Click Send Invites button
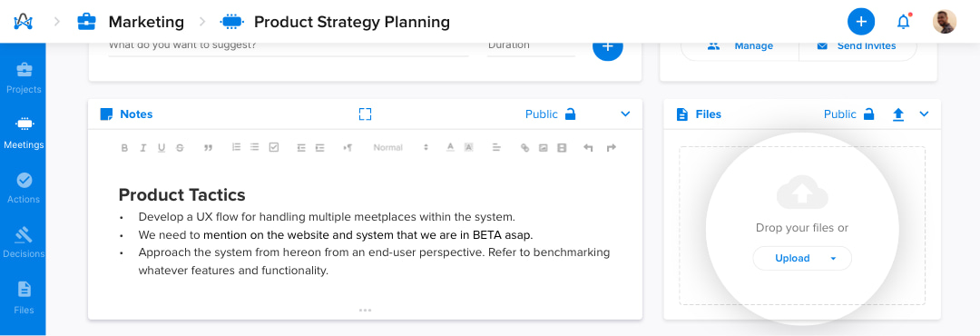Screen dimensions: 980x336 coord(858,45)
